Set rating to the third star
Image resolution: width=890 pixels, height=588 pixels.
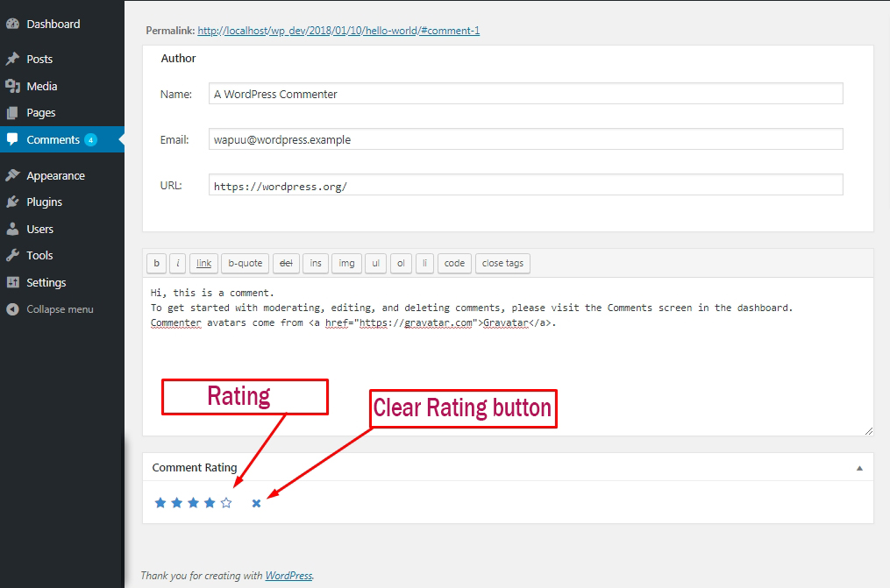[x=193, y=503]
